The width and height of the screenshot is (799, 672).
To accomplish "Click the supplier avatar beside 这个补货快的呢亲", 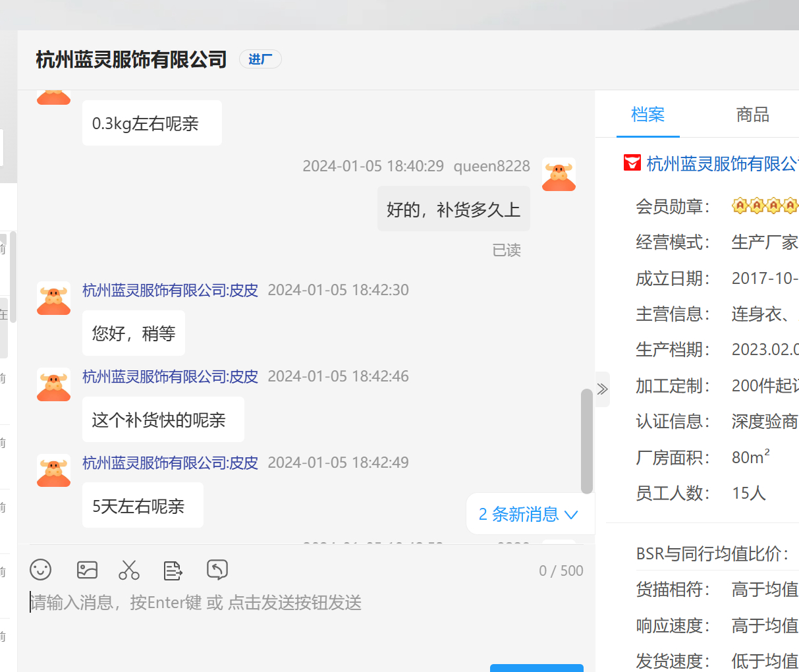I will click(x=54, y=385).
